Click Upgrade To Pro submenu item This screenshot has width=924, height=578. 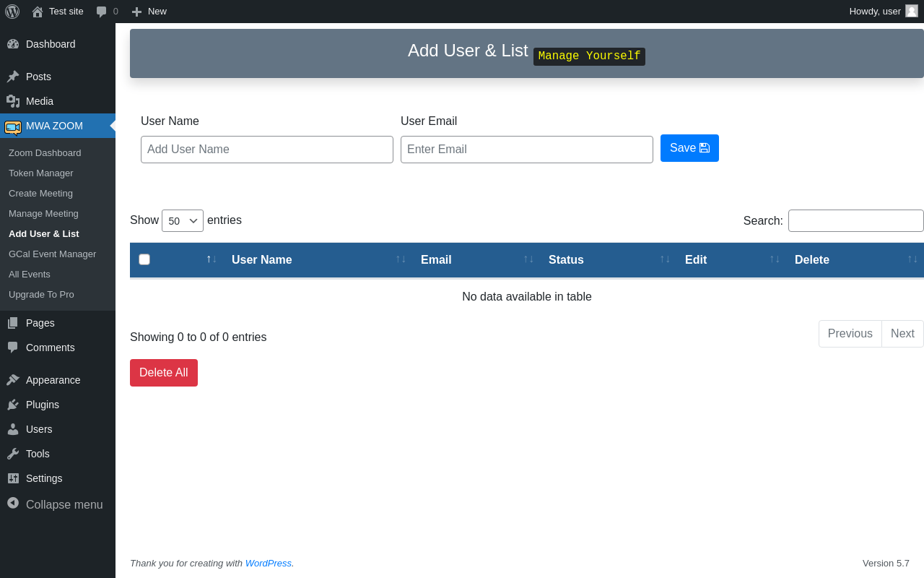(x=41, y=295)
